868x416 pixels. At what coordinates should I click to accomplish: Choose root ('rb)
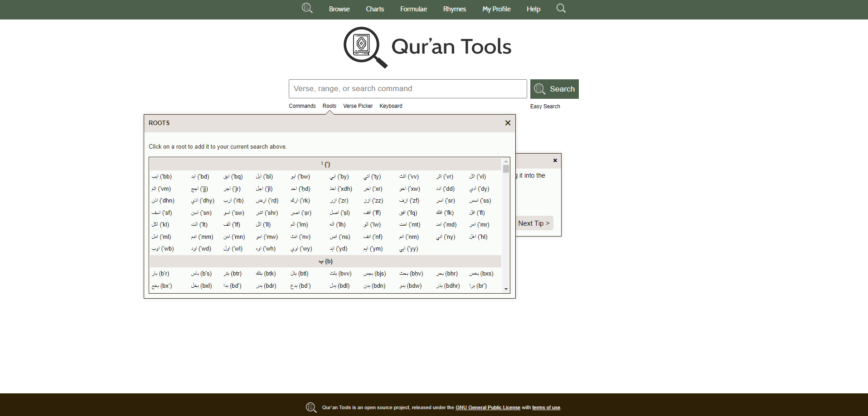pos(233,201)
